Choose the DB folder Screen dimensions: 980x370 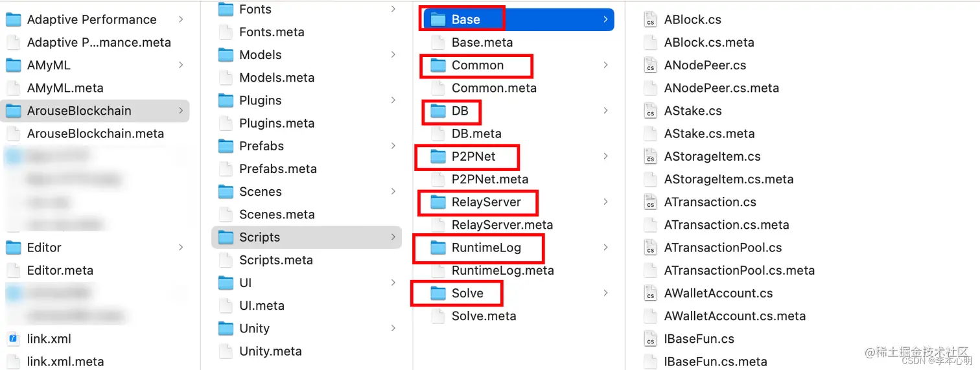pyautogui.click(x=460, y=111)
